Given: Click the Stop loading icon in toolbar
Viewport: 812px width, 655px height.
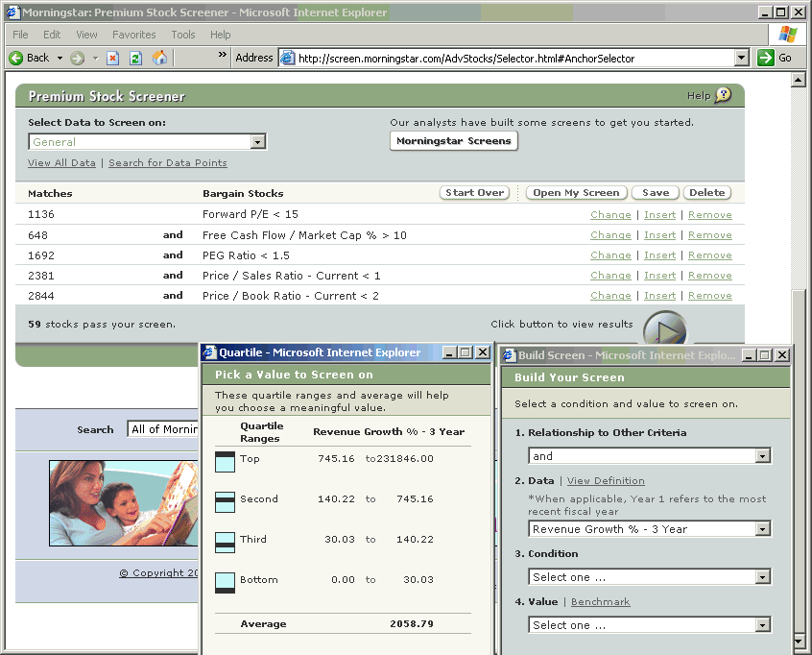Looking at the screenshot, I should 113,58.
